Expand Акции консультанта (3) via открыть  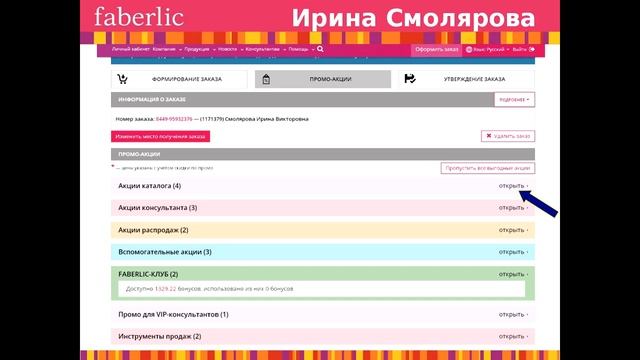click(x=513, y=208)
